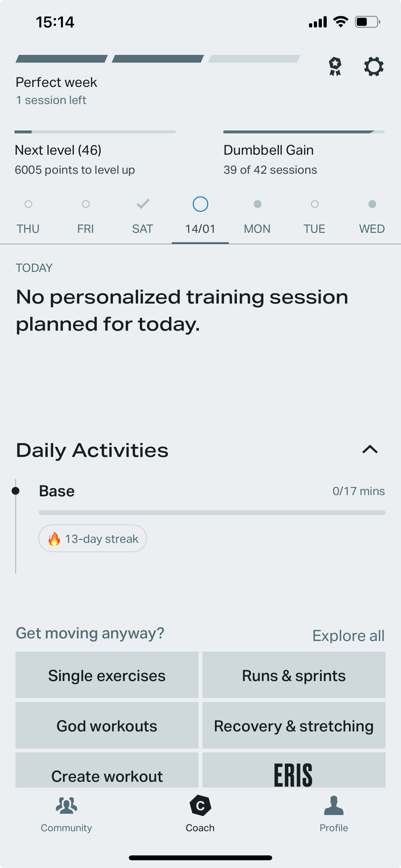Select the WED day dot
Screen dimensions: 401x868
[x=372, y=204]
